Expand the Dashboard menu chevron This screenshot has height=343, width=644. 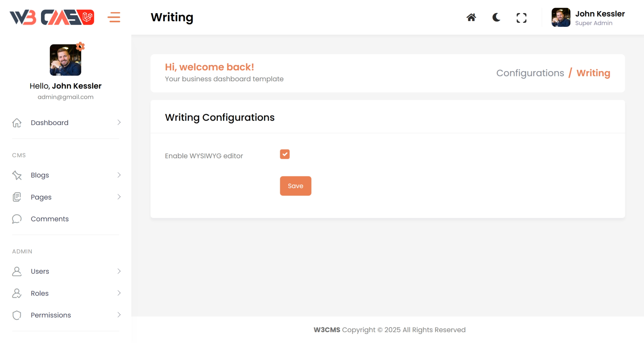point(119,122)
